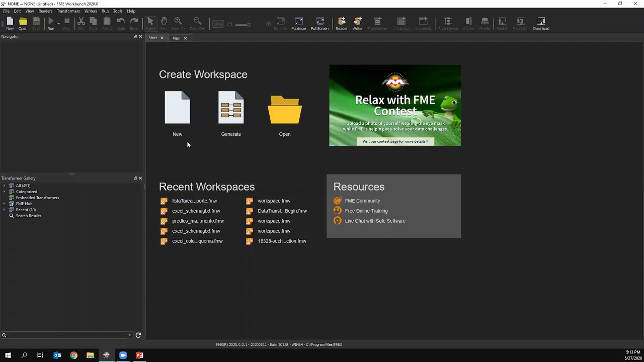Open Google Chrome from the taskbar
The width and height of the screenshot is (644, 362).
click(74, 355)
